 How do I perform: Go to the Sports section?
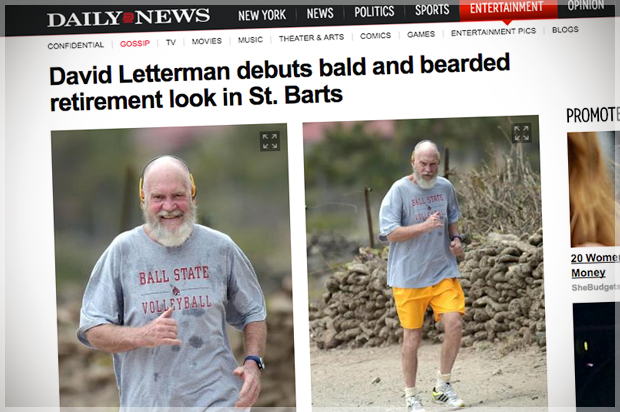click(x=432, y=9)
